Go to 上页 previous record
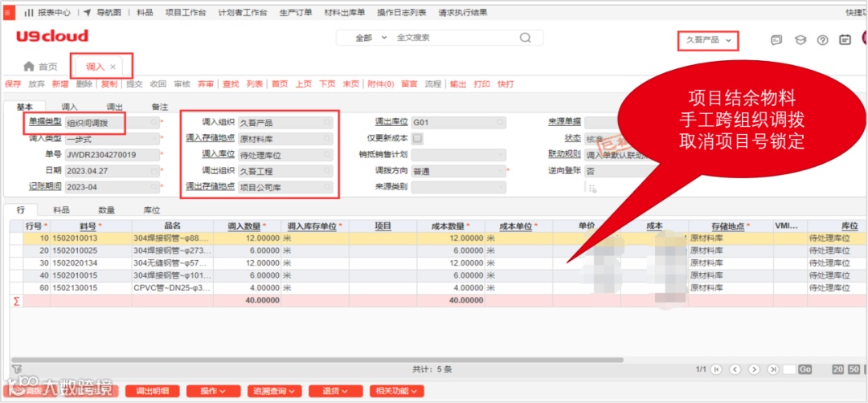 point(303,84)
